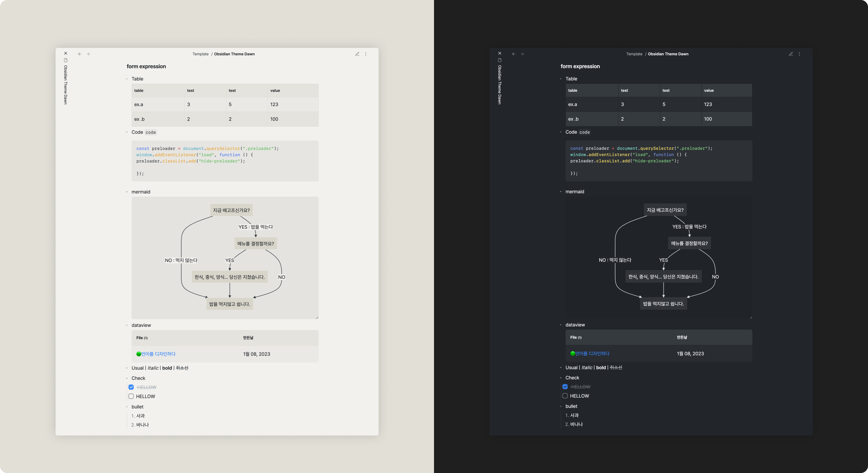Click back arrow in light theme window
This screenshot has height=473, width=868.
(x=80, y=54)
